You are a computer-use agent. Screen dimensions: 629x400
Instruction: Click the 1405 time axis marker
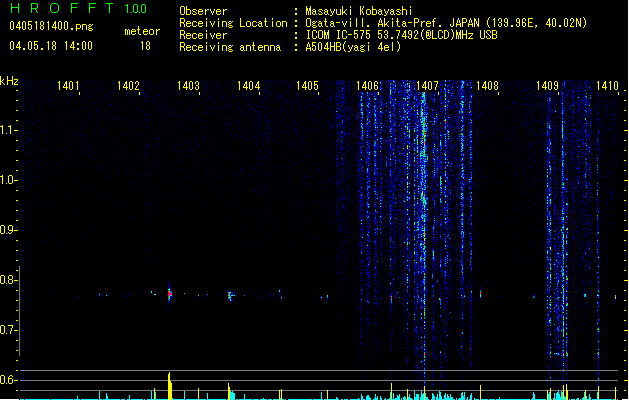click(307, 86)
